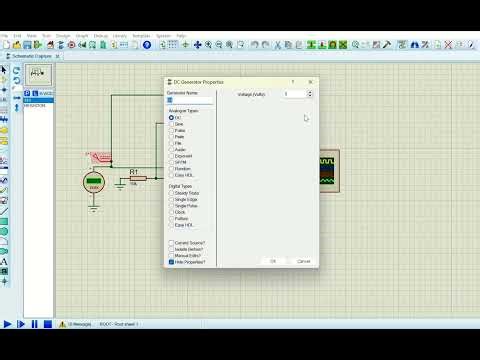Click the horizontal mirror arrow icon
480x360 pixels.
17,98
